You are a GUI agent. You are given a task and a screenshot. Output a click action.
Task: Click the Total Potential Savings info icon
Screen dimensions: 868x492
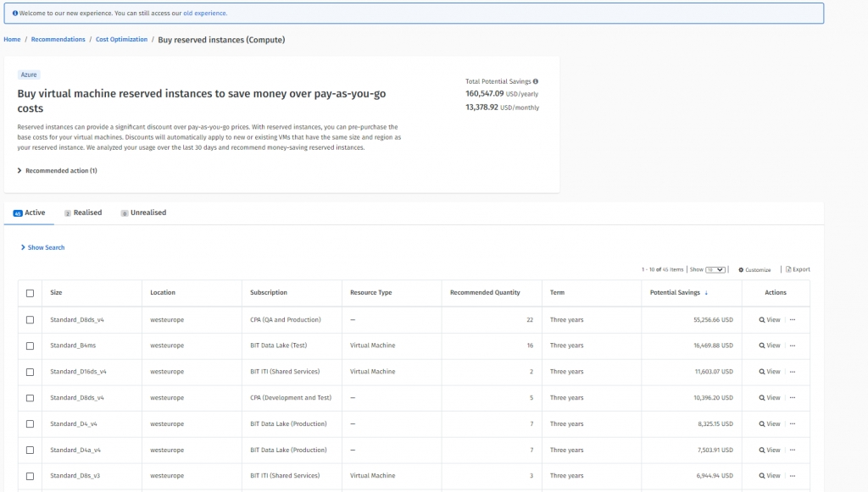(x=536, y=81)
